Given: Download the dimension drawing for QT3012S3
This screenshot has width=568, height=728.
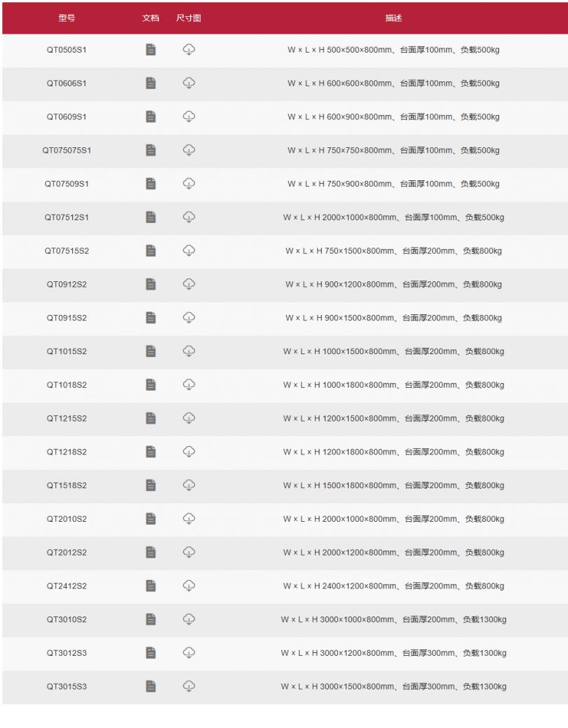Looking at the screenshot, I should pyautogui.click(x=189, y=653).
